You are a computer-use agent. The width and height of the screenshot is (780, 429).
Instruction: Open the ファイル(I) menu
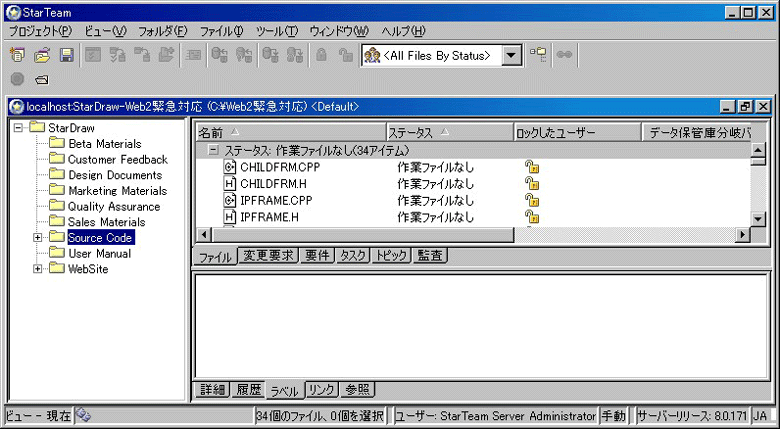click(221, 31)
